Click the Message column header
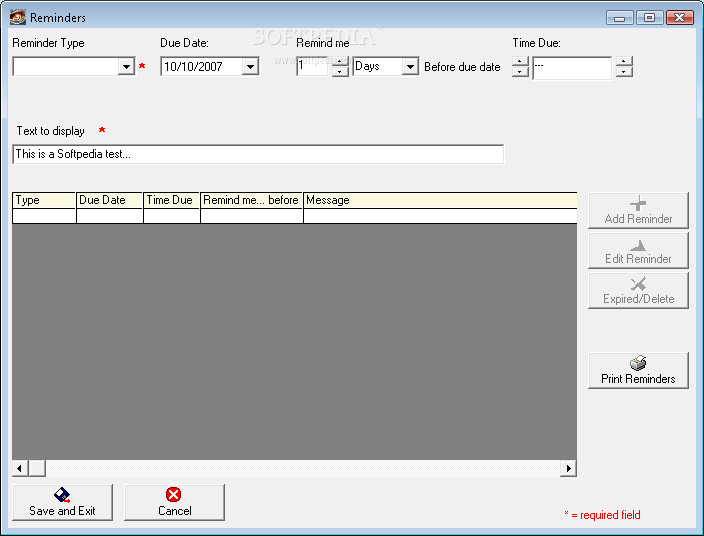Viewport: 704px width, 536px height. tap(440, 200)
